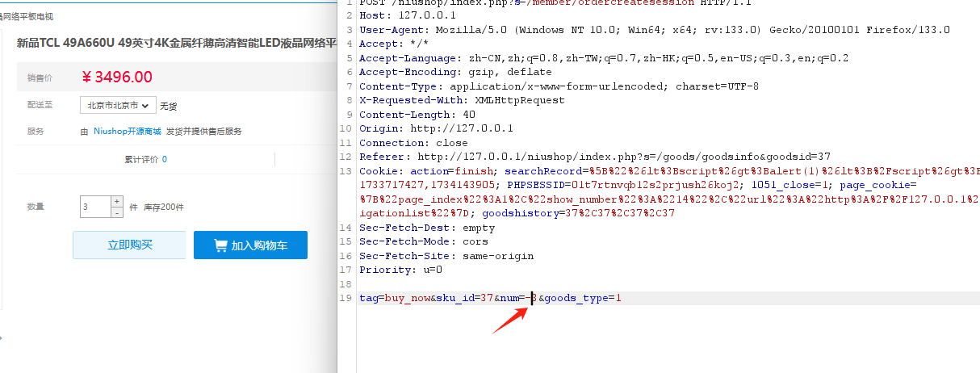Image resolution: width=980 pixels, height=373 pixels.
Task: Click the Accept-Language header line
Action: click(x=604, y=58)
